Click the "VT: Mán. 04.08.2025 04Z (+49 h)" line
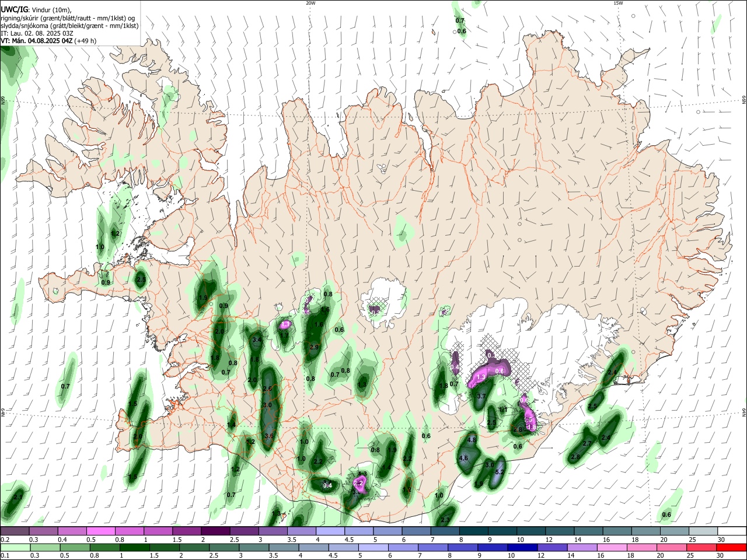 coord(48,41)
